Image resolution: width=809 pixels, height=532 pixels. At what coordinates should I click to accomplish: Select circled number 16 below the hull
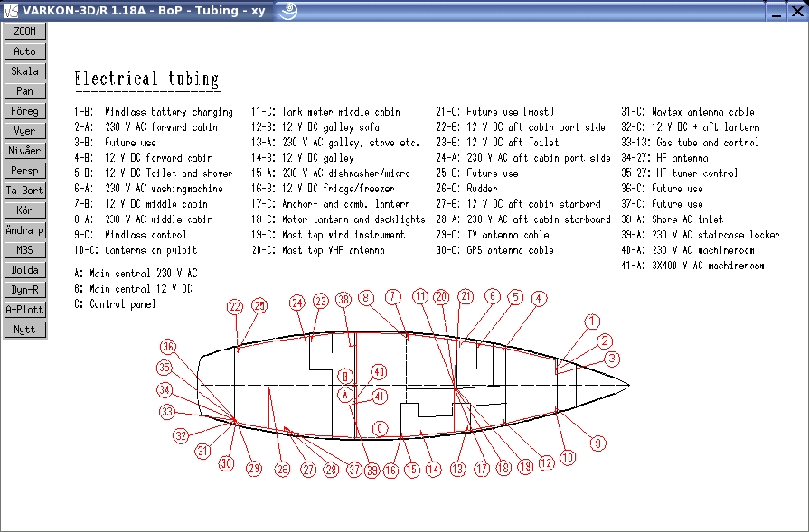click(390, 471)
